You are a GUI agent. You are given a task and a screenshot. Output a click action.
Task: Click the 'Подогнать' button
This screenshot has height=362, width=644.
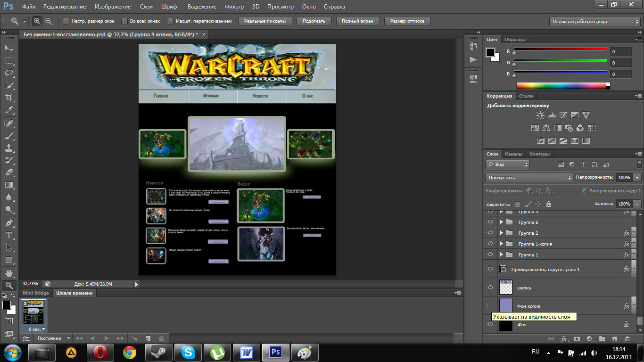(314, 21)
